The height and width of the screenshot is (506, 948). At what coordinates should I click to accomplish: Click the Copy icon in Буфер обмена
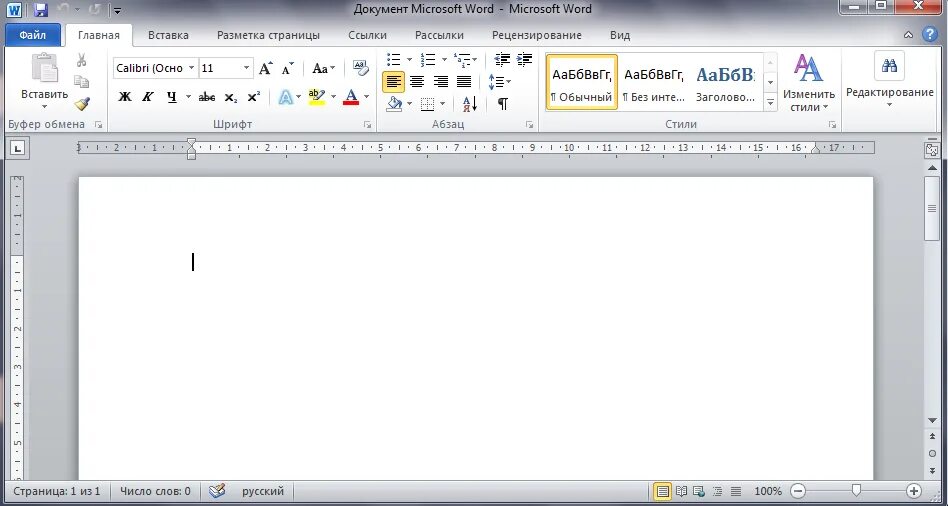(x=81, y=82)
